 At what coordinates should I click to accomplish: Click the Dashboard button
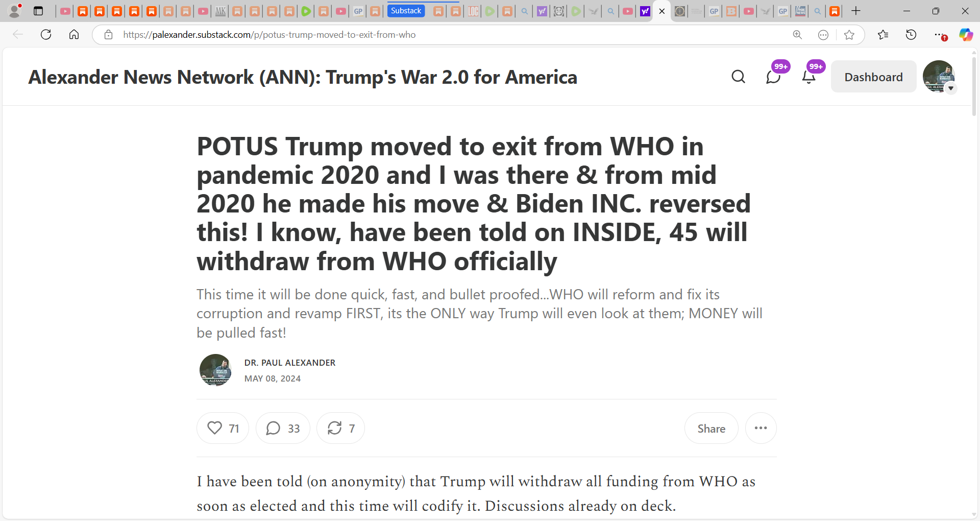(873, 77)
